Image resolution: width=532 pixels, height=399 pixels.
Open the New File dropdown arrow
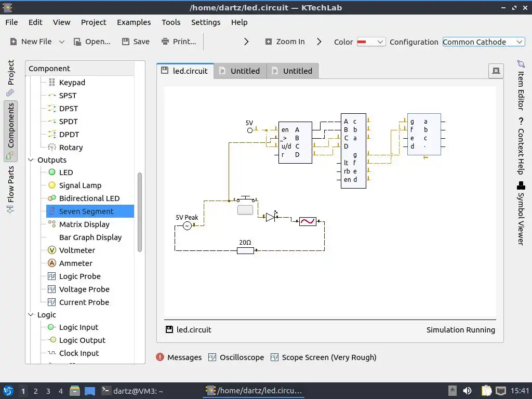pos(62,42)
